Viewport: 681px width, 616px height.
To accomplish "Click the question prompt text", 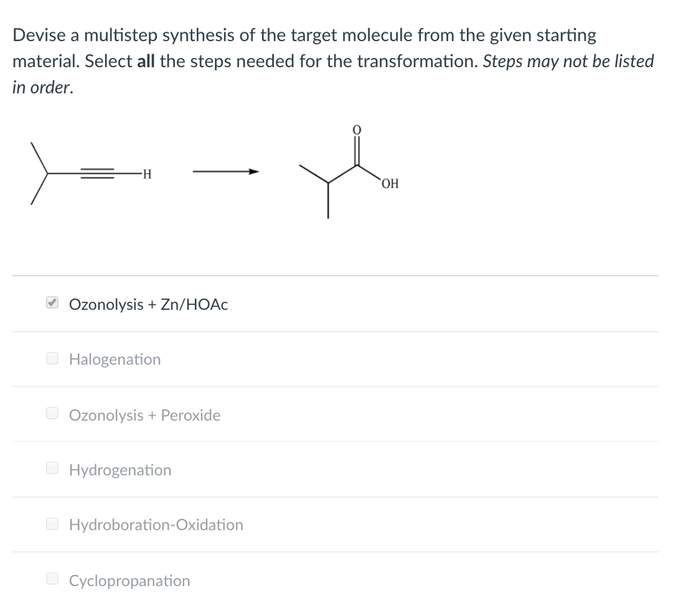I will (x=333, y=60).
